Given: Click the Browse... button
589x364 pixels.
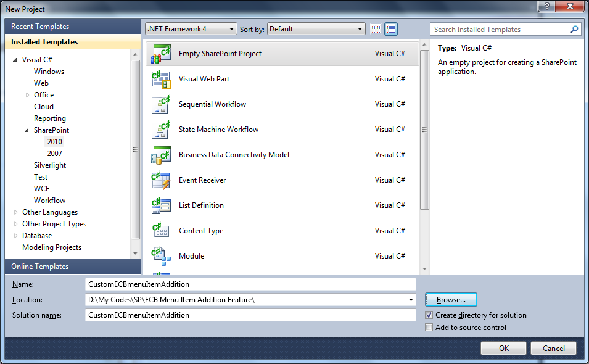Looking at the screenshot, I should [451, 300].
